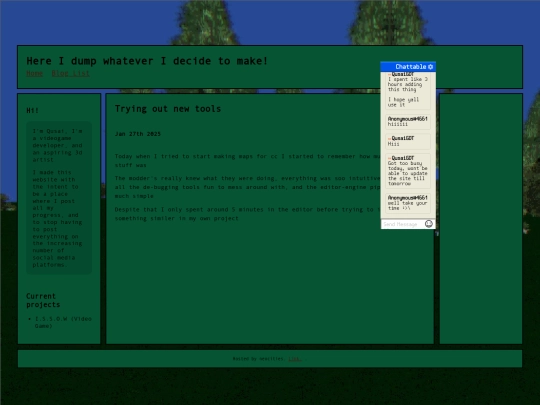Click the Chattable header title
Image resolution: width=540 pixels, height=405 pixels.
coord(411,67)
